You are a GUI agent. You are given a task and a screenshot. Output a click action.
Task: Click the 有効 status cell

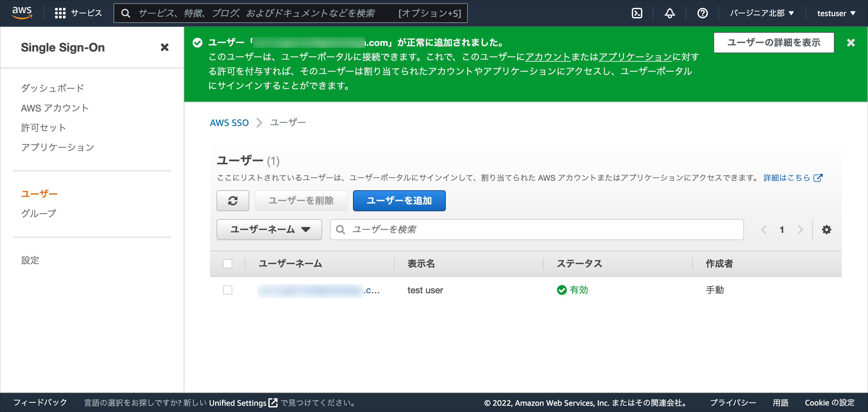coord(572,290)
